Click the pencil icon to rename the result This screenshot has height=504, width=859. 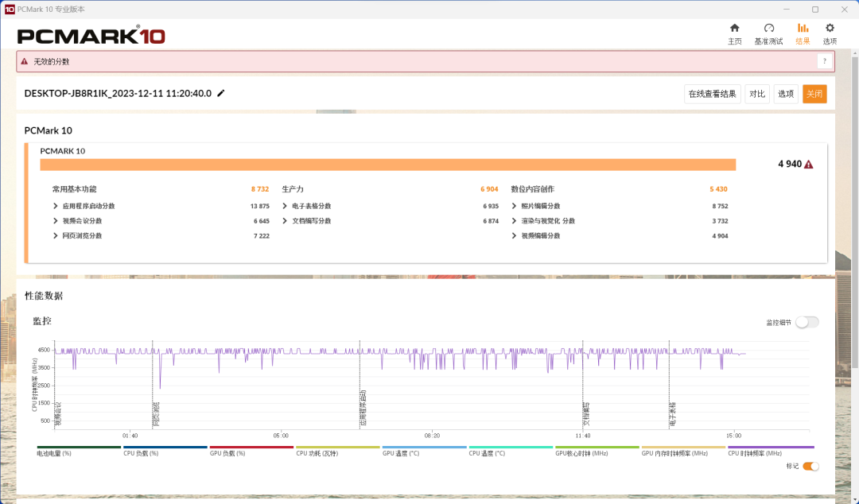tap(221, 93)
